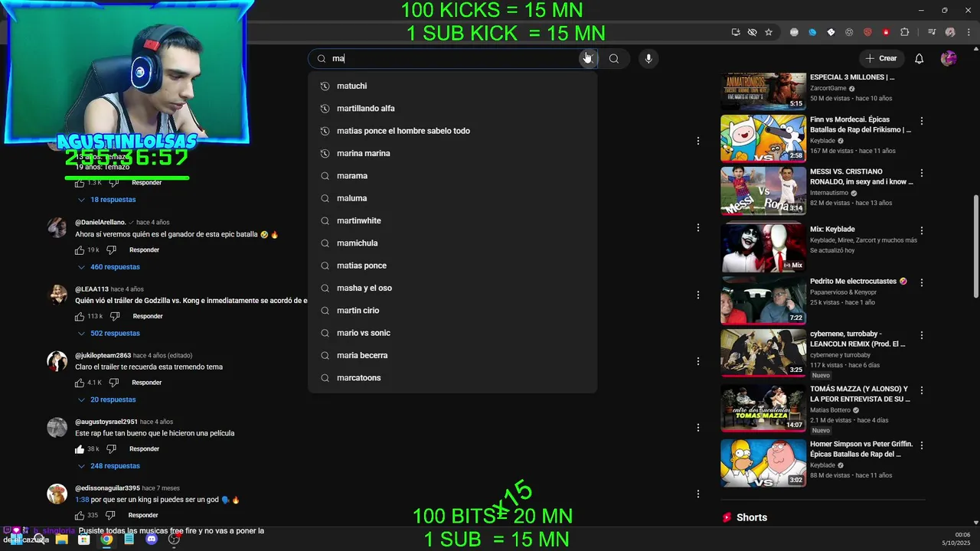The height and width of the screenshot is (551, 980).
Task: Reply to edissonaguilar3395's comment
Action: (142, 515)
